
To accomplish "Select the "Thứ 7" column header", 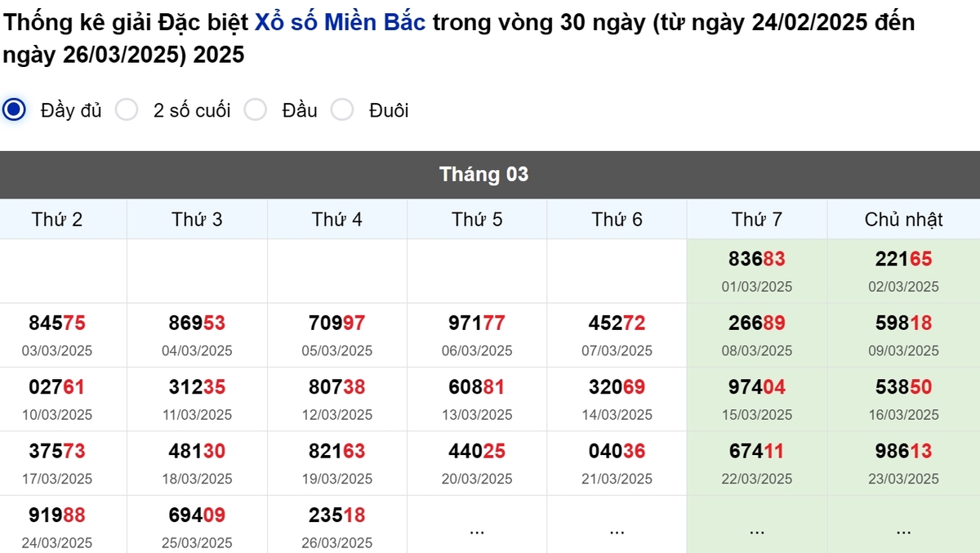I will [x=756, y=218].
